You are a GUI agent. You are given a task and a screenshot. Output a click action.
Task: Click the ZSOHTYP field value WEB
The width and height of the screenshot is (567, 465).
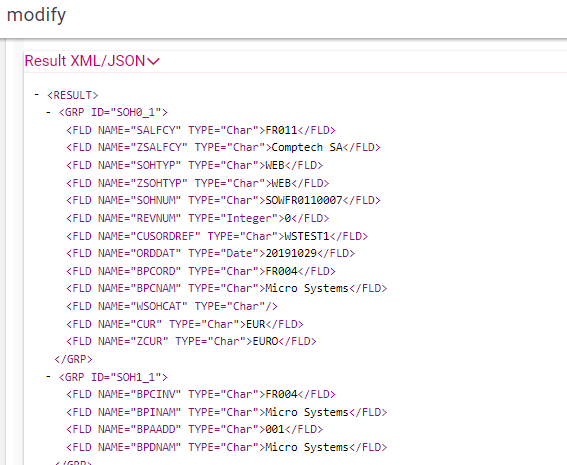281,183
